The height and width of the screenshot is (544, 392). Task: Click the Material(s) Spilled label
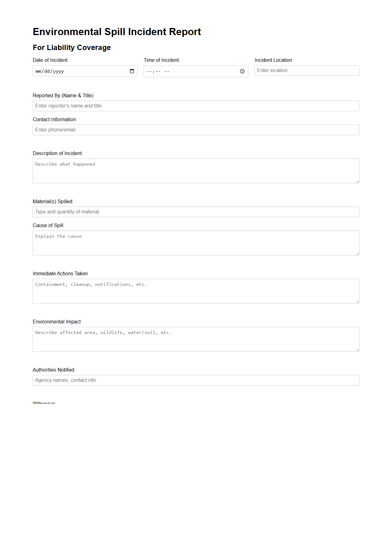(x=52, y=201)
